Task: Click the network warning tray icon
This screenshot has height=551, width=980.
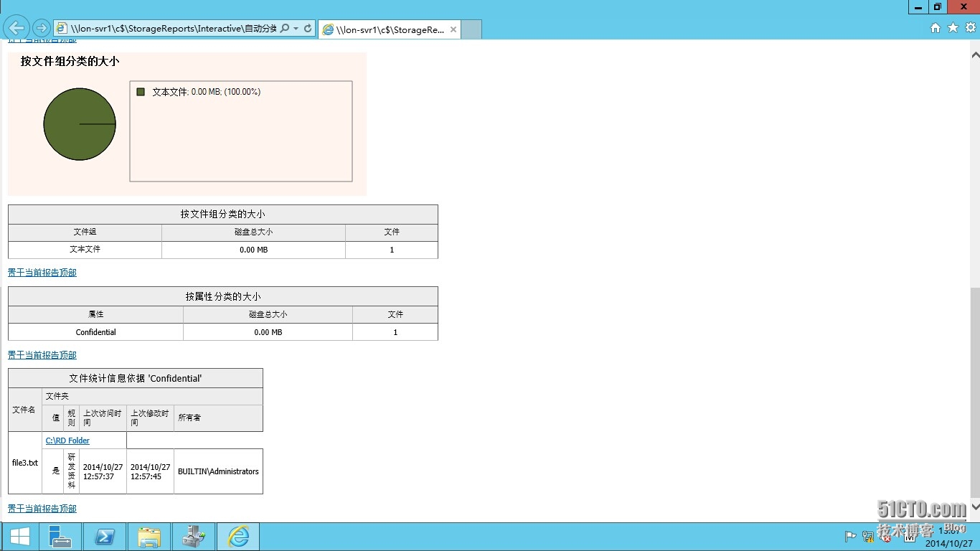Action: [x=868, y=536]
